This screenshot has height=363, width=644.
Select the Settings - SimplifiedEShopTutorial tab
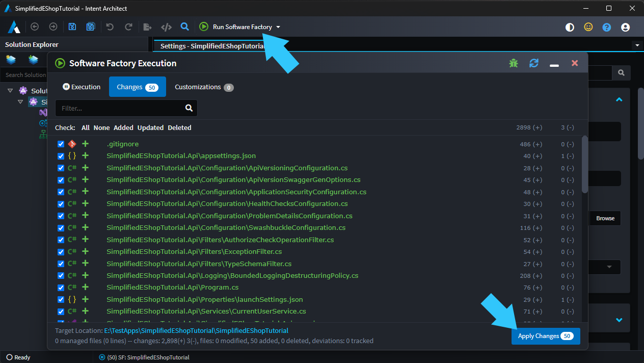click(212, 46)
